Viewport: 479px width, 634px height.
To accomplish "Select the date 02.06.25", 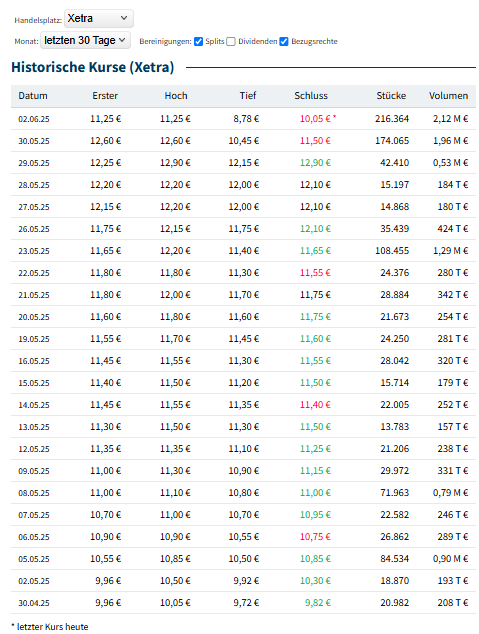I will 34,119.
